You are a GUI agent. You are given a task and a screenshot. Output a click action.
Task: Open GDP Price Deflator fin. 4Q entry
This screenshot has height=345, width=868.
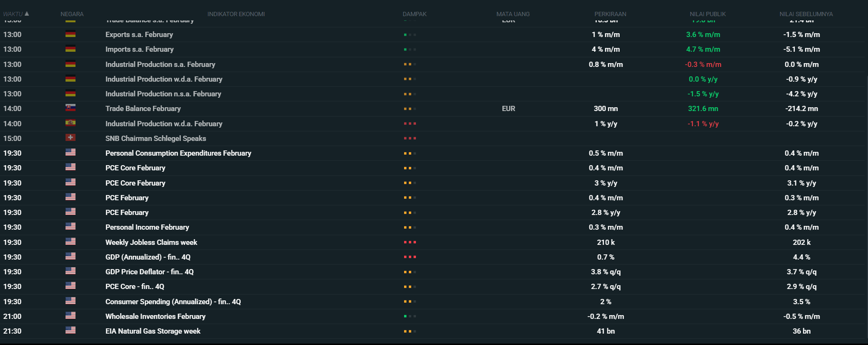pyautogui.click(x=149, y=272)
